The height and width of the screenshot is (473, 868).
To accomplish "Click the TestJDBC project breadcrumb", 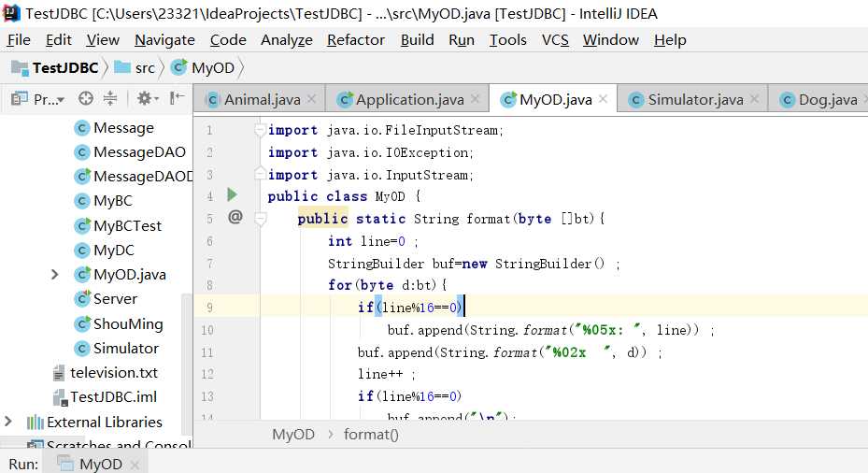I will (55, 68).
